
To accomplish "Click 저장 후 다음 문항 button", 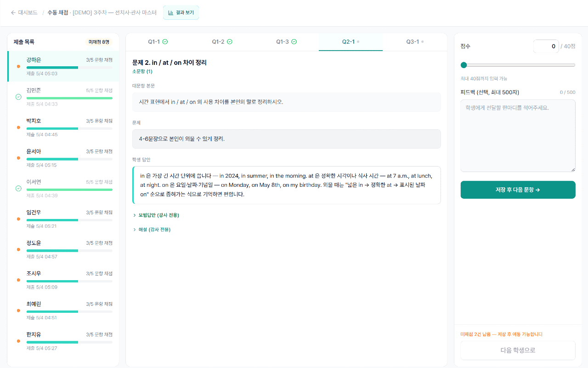I will click(x=518, y=190).
